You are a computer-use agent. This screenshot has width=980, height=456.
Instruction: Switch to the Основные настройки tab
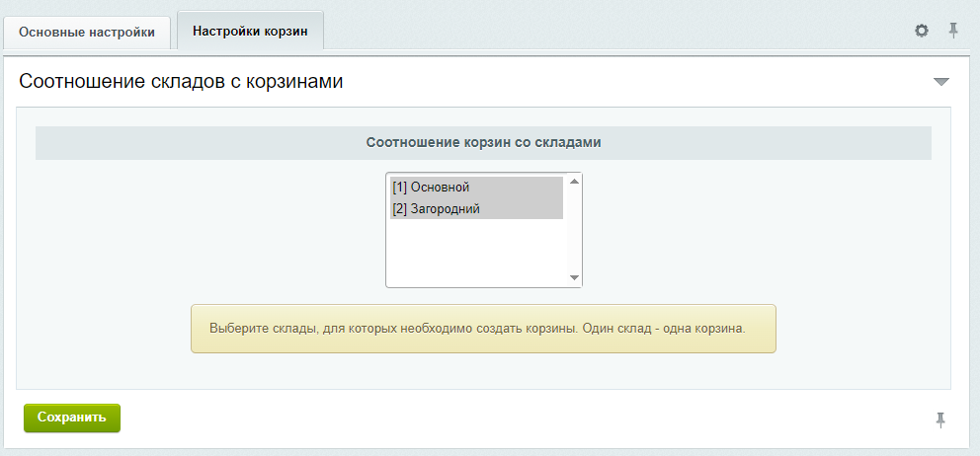[x=87, y=33]
